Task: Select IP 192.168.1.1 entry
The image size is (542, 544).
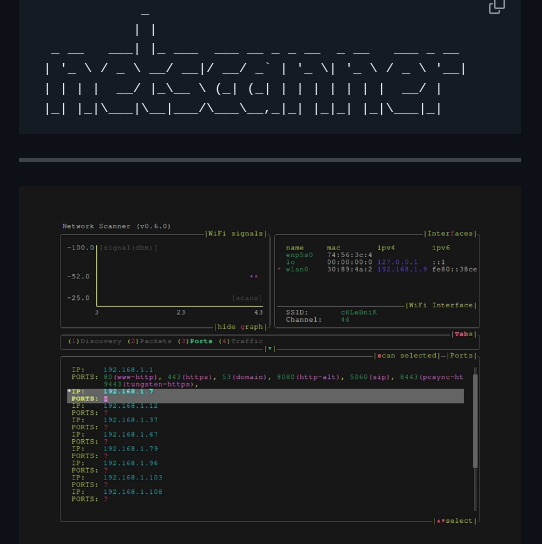Action: pos(128,370)
